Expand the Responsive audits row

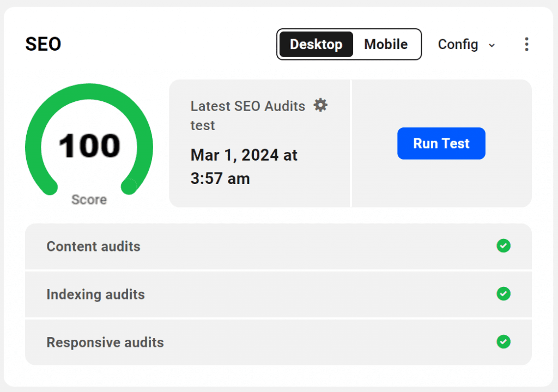[x=278, y=342]
